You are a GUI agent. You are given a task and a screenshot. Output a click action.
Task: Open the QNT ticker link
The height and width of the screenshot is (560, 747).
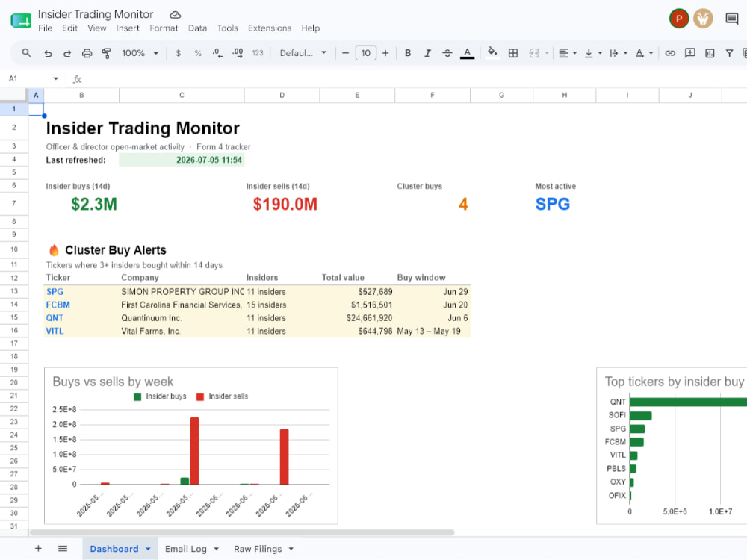click(55, 318)
